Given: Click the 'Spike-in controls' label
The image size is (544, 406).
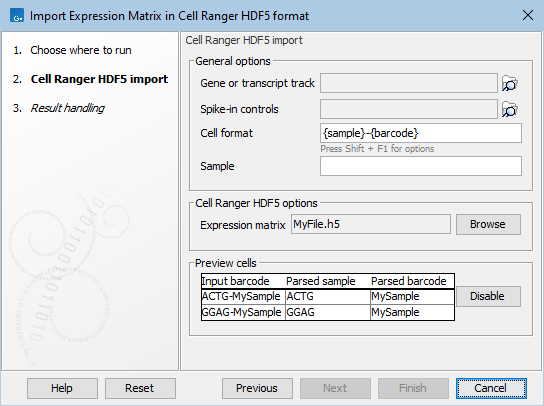Looking at the screenshot, I should 239,109.
